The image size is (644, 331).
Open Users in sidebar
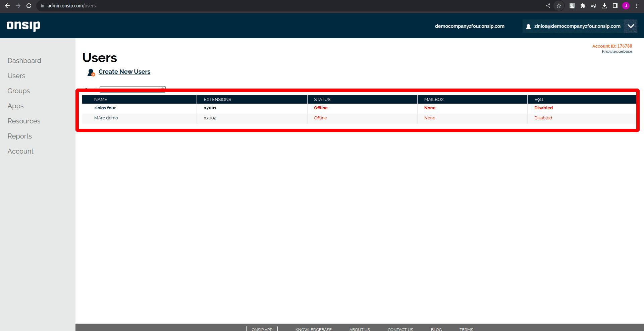tap(16, 76)
